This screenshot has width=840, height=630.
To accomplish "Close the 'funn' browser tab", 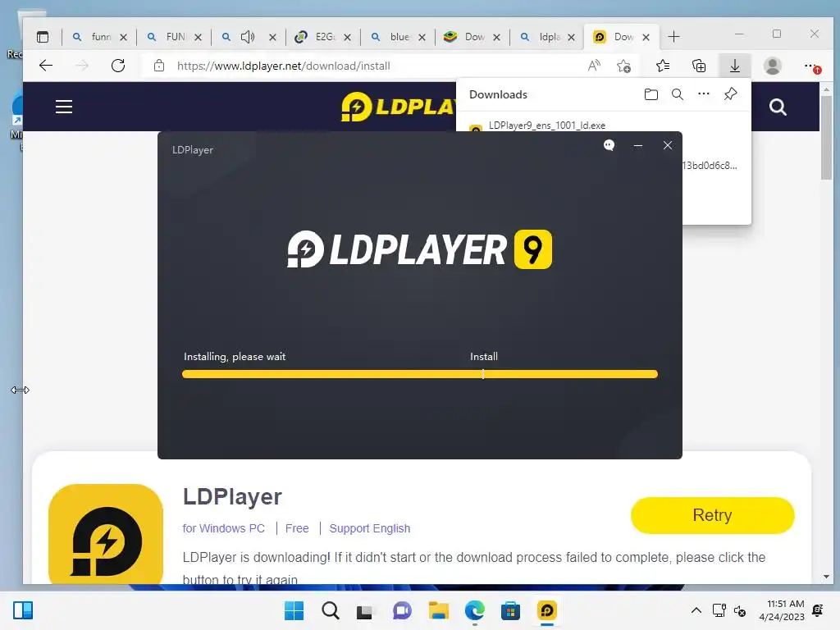I will (123, 37).
